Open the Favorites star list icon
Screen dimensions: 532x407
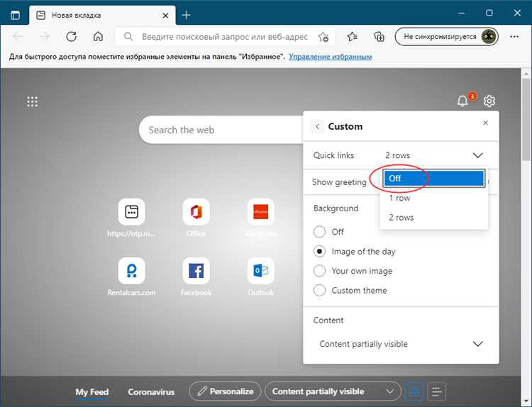click(x=353, y=37)
